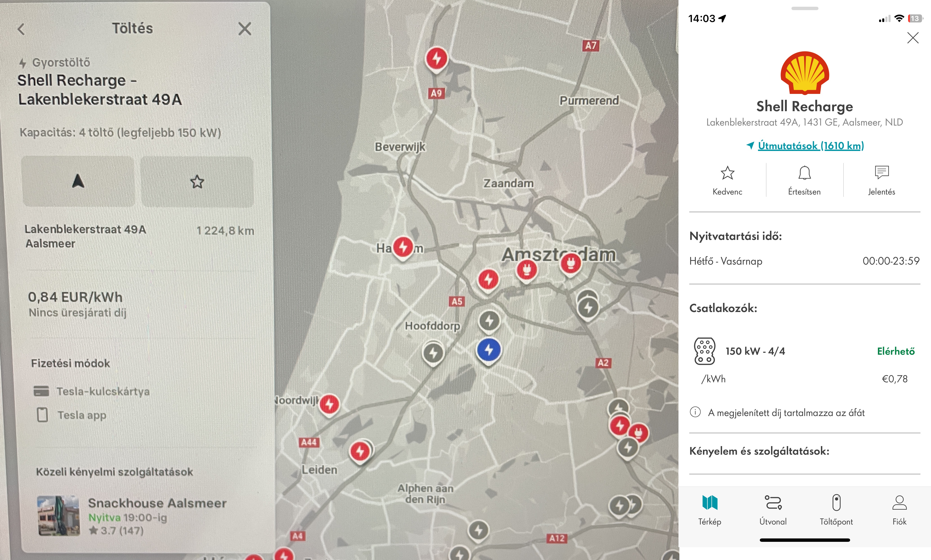Switch to the Töltőpont charge point tab
This screenshot has width=931, height=560.
coord(836,510)
